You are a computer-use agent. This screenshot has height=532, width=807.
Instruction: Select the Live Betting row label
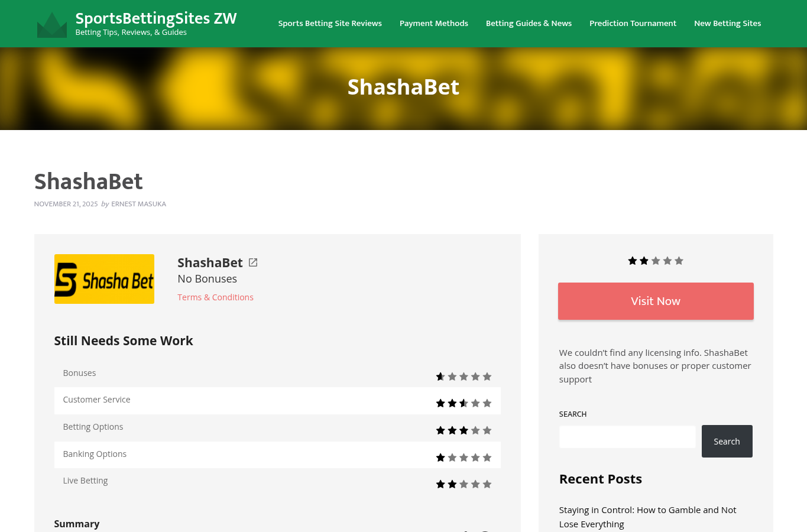85,481
